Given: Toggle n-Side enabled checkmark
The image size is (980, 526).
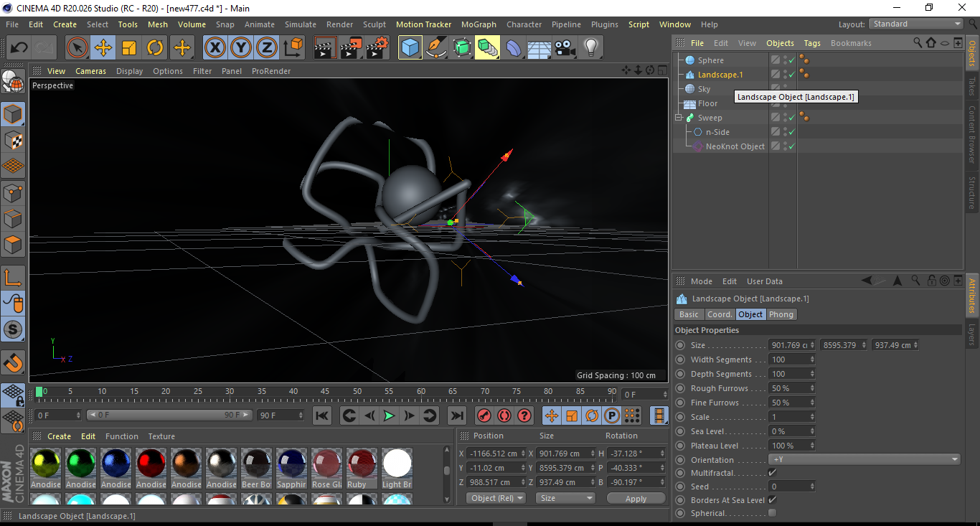Looking at the screenshot, I should tap(792, 132).
